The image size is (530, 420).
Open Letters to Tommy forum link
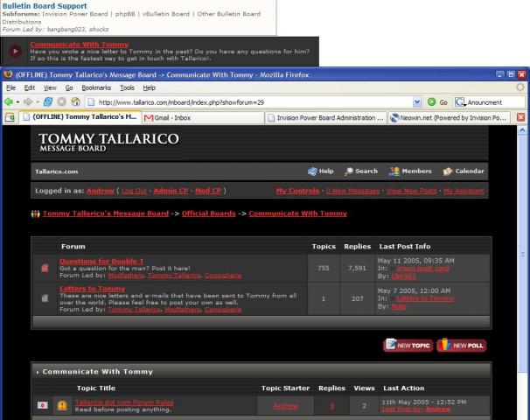point(93,289)
